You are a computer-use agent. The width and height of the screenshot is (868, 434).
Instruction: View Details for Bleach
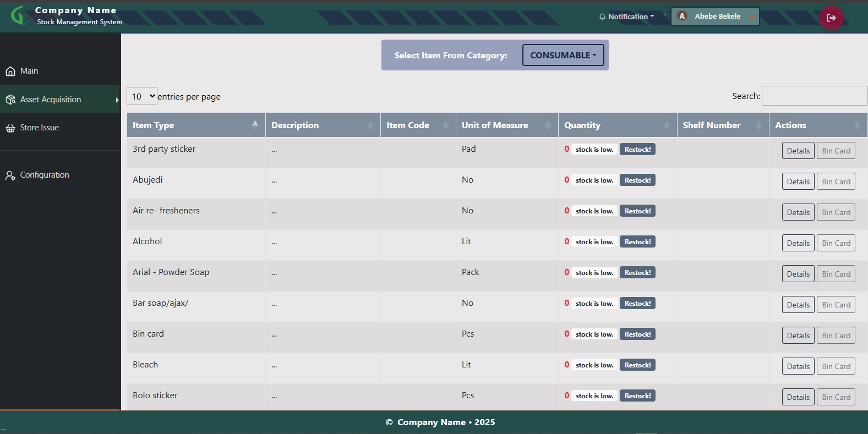click(x=798, y=366)
